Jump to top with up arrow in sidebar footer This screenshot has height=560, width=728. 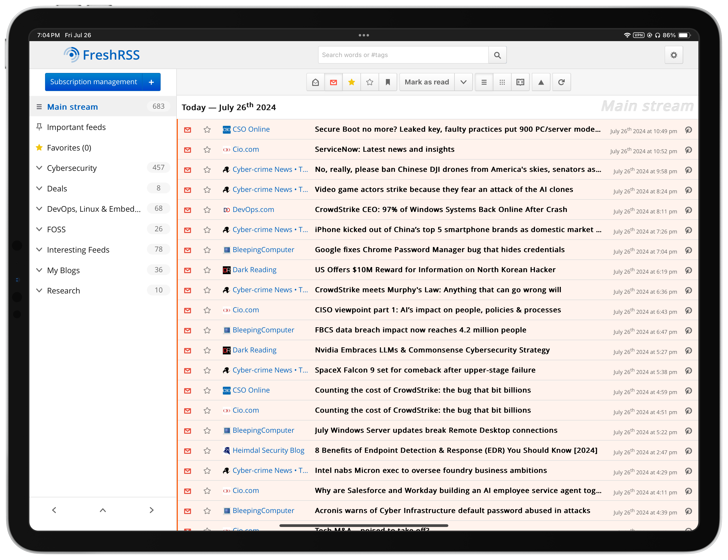click(x=103, y=510)
